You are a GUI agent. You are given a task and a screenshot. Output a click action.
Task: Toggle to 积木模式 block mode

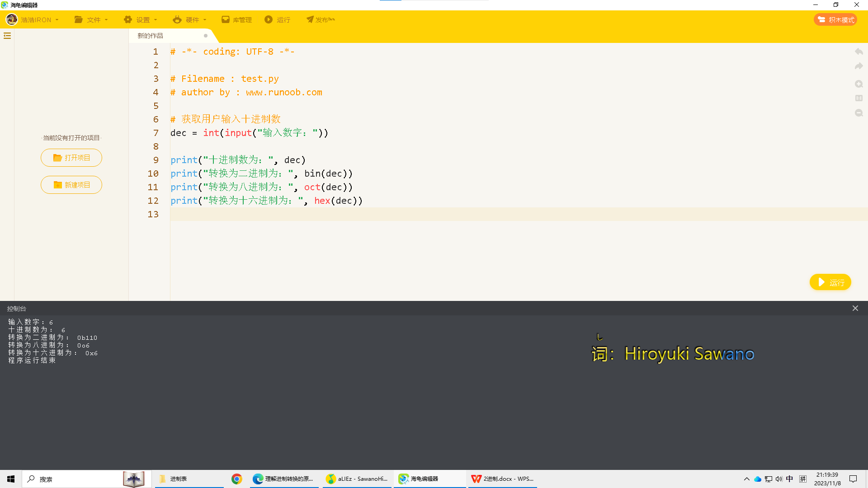coord(835,19)
